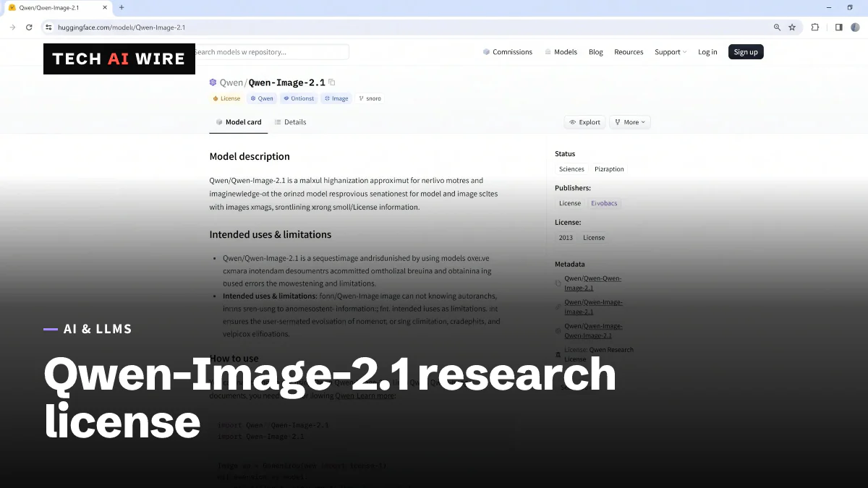Copy model name with the copy icon

pos(332,82)
